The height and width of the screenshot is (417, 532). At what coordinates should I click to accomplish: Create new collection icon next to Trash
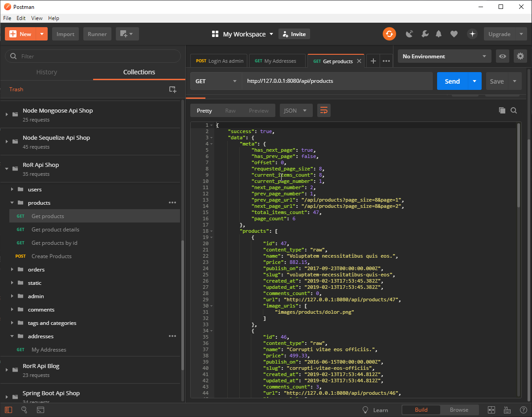coord(173,89)
